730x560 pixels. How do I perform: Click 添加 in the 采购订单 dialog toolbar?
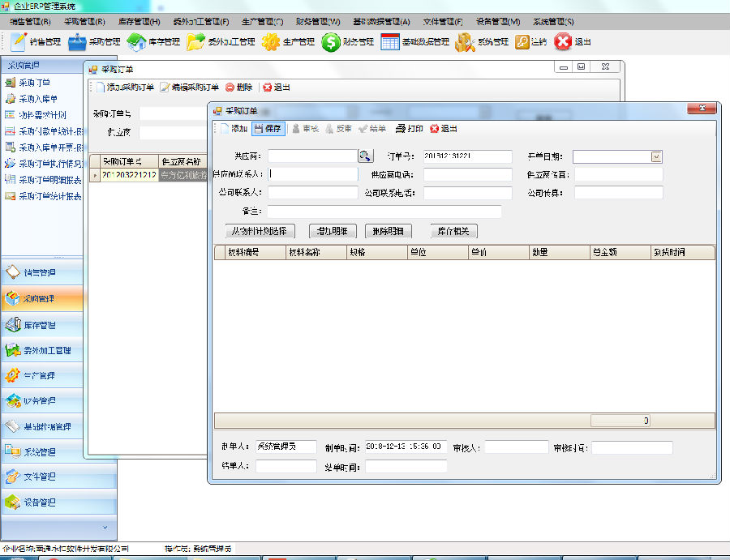point(234,129)
